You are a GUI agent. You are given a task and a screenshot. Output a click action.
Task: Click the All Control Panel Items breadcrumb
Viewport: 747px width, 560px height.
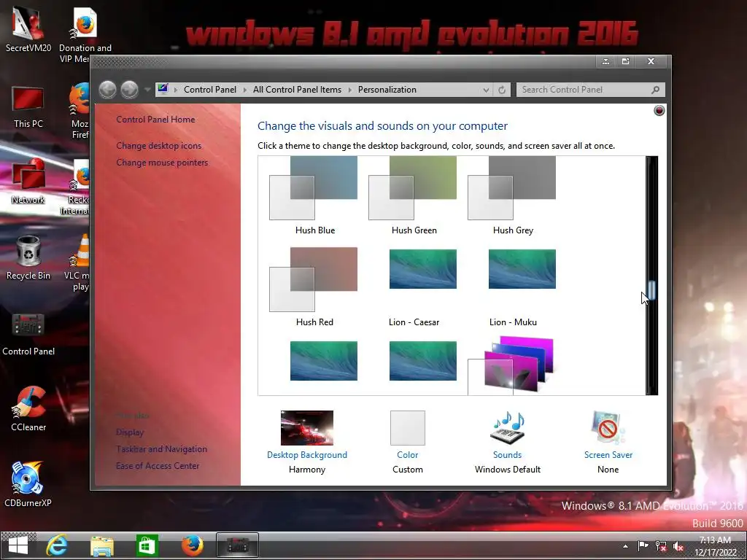tap(298, 90)
